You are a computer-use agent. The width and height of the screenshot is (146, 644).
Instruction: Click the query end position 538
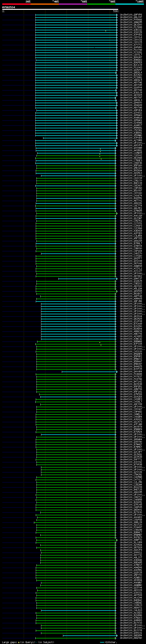pyautogui.click(x=115, y=11)
